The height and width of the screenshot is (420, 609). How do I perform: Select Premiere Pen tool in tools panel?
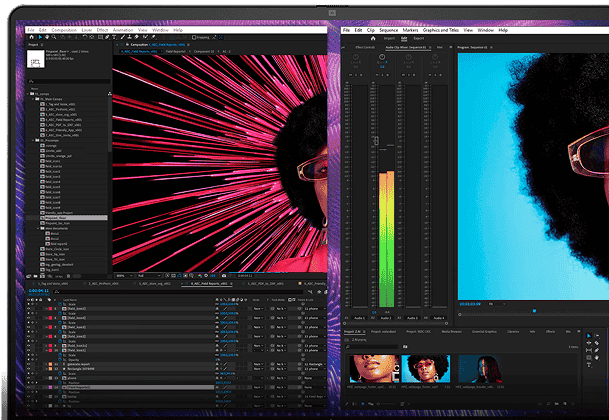point(597,350)
